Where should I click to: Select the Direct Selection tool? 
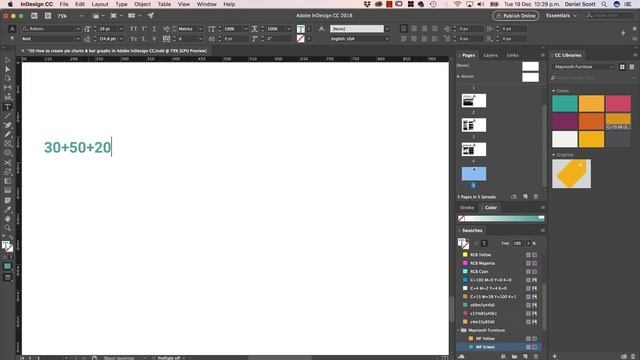(x=7, y=69)
